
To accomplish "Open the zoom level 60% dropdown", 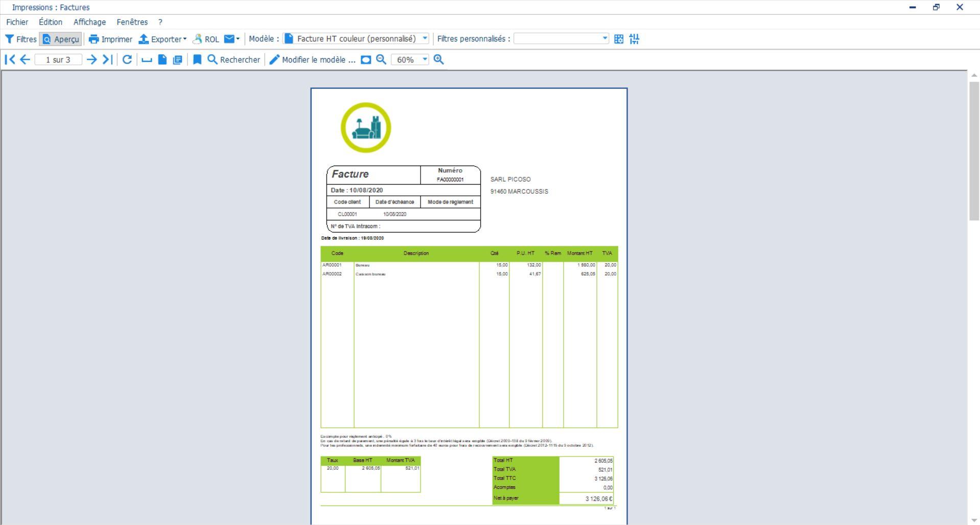I will tap(426, 60).
